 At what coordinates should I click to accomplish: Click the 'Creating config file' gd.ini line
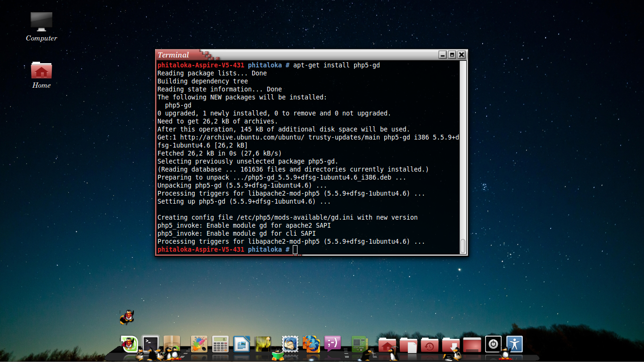click(288, 217)
